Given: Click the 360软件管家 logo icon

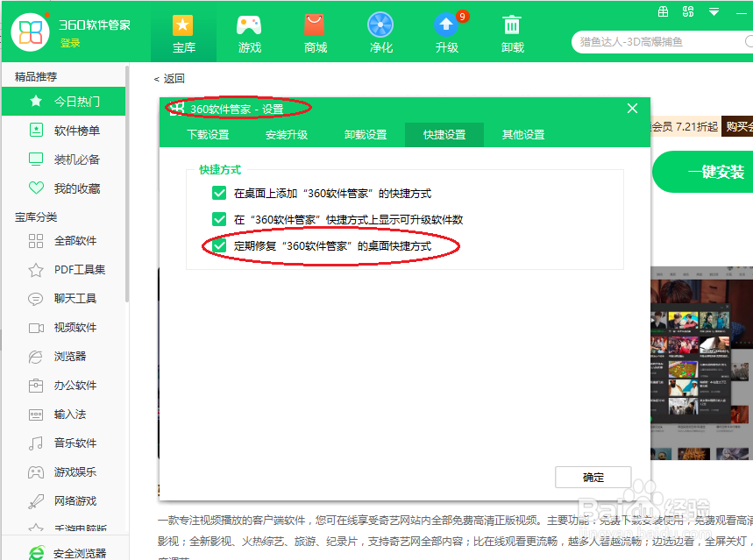Looking at the screenshot, I should [31, 32].
